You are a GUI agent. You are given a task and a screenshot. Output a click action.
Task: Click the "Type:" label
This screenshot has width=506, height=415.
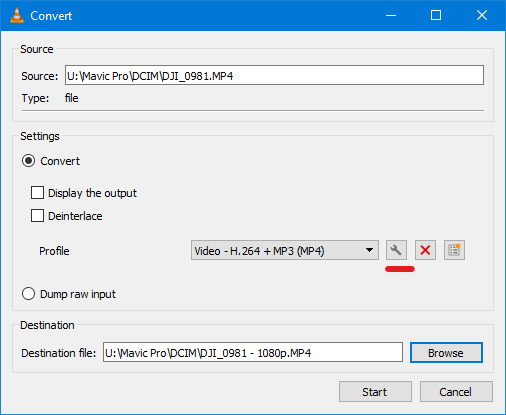pos(35,98)
